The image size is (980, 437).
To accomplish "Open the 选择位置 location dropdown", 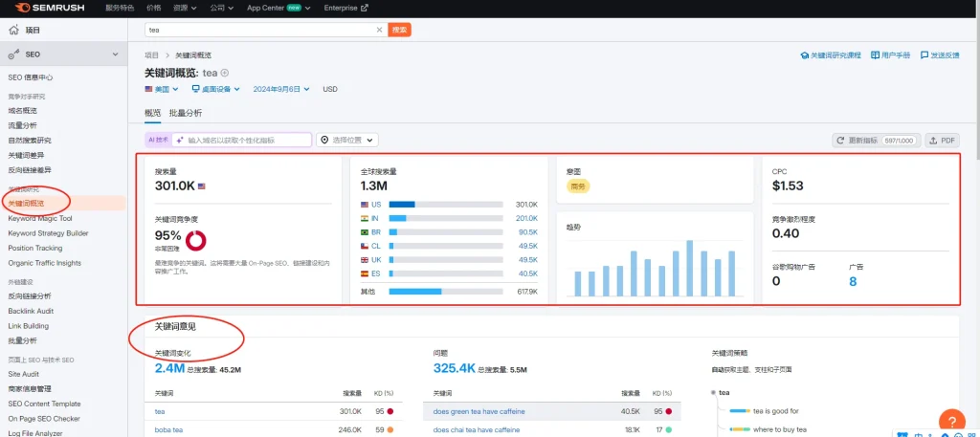I will tap(347, 140).
